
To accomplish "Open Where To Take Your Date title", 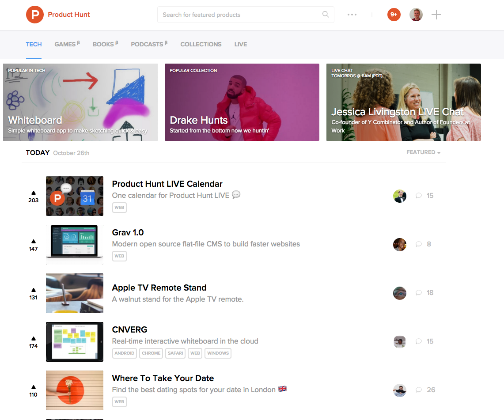I will (163, 378).
